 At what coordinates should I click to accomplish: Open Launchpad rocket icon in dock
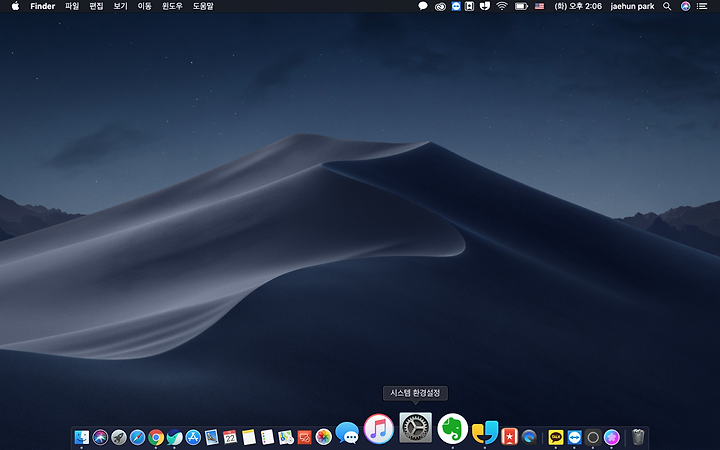118,437
